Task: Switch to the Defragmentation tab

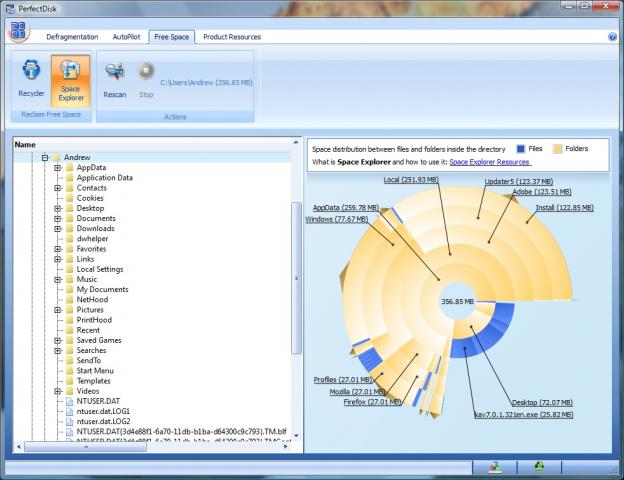Action: point(72,37)
